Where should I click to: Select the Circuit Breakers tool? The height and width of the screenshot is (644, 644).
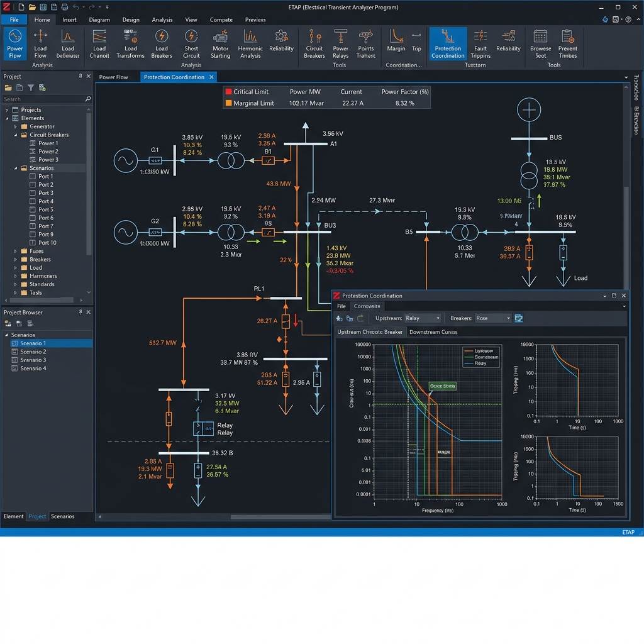click(x=314, y=44)
